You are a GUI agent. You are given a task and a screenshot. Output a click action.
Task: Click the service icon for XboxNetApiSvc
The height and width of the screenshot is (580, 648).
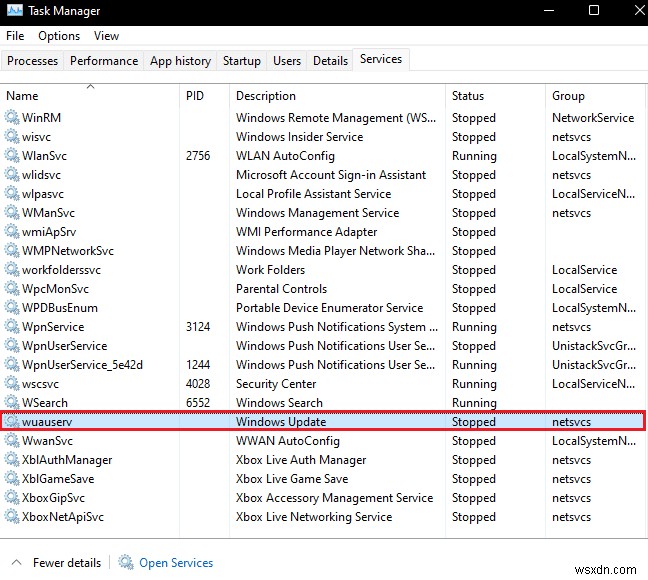(x=12, y=517)
